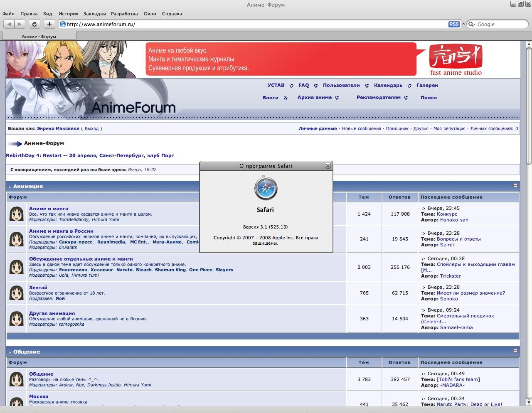Open the 'Правка' menu
This screenshot has height=413, width=532.
tap(29, 14)
